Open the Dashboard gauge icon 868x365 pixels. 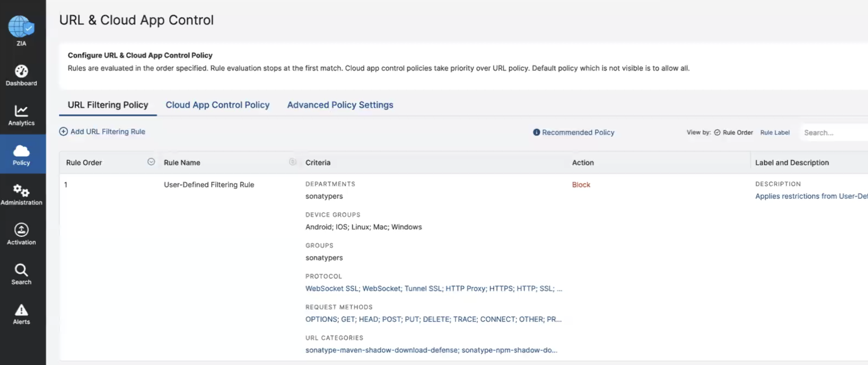tap(21, 71)
